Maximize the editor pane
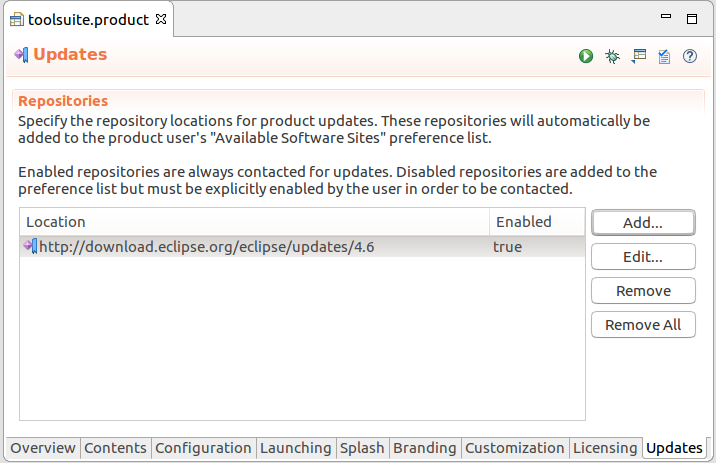 692,19
